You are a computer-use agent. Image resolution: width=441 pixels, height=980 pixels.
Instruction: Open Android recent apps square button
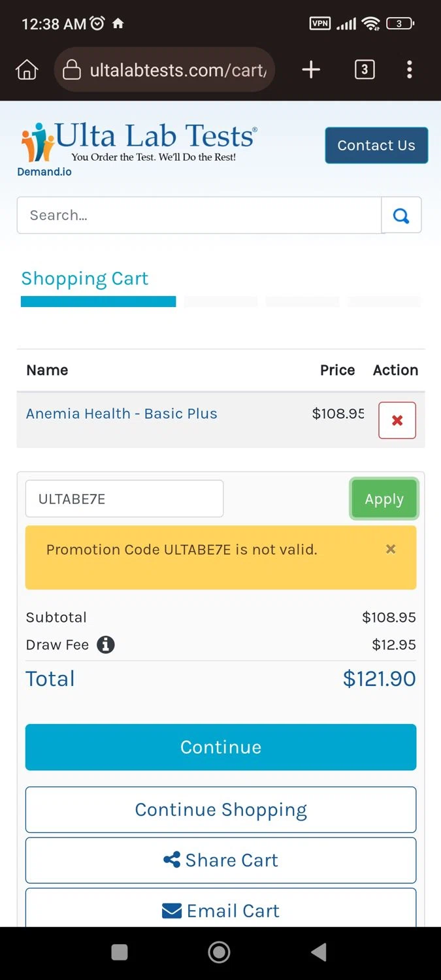(120, 953)
